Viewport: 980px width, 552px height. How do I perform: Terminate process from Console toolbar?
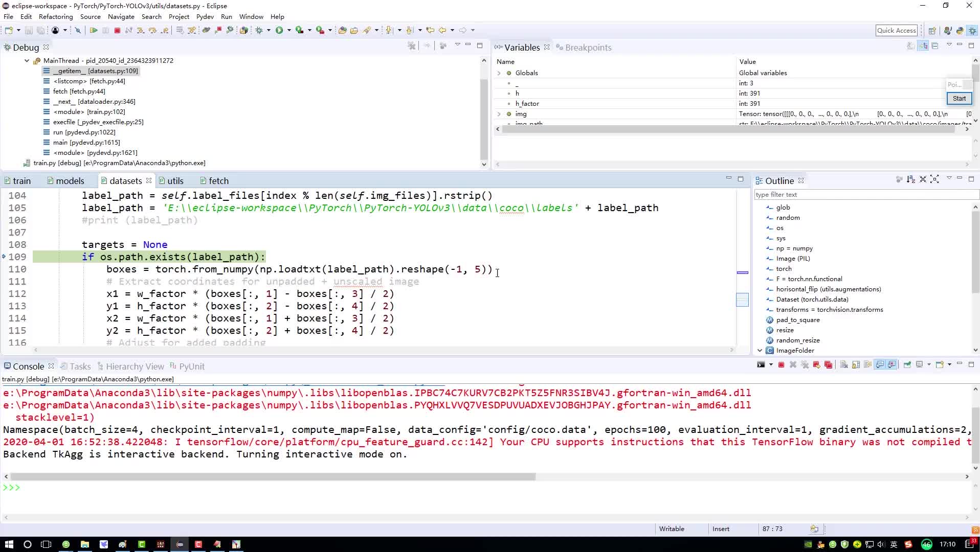[x=781, y=365]
